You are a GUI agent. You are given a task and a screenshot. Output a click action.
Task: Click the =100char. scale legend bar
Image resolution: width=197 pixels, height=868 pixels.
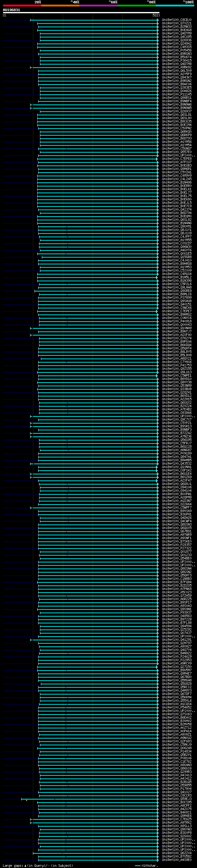coord(137,866)
